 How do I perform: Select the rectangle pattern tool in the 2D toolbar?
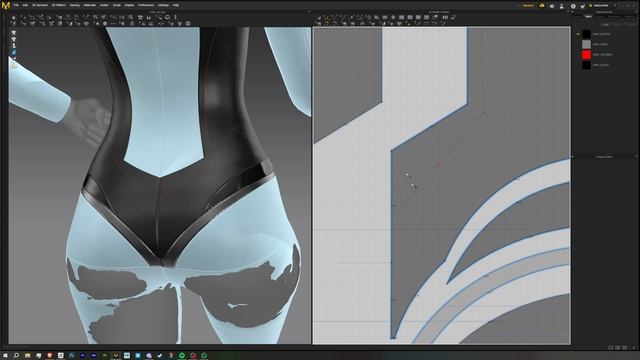pyautogui.click(x=385, y=18)
